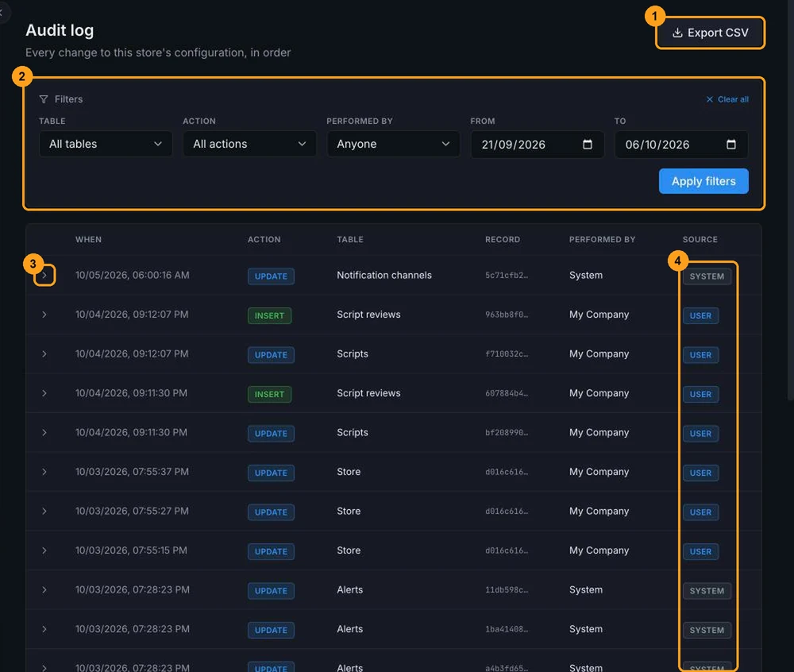Click the funnel icon beside the Filters label

[44, 99]
